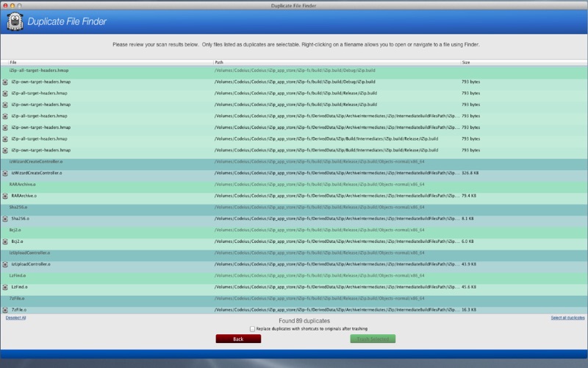The image size is (588, 368).
Task: Click the sheep icon beside duplicate LzFind.o
Action: tap(5, 287)
